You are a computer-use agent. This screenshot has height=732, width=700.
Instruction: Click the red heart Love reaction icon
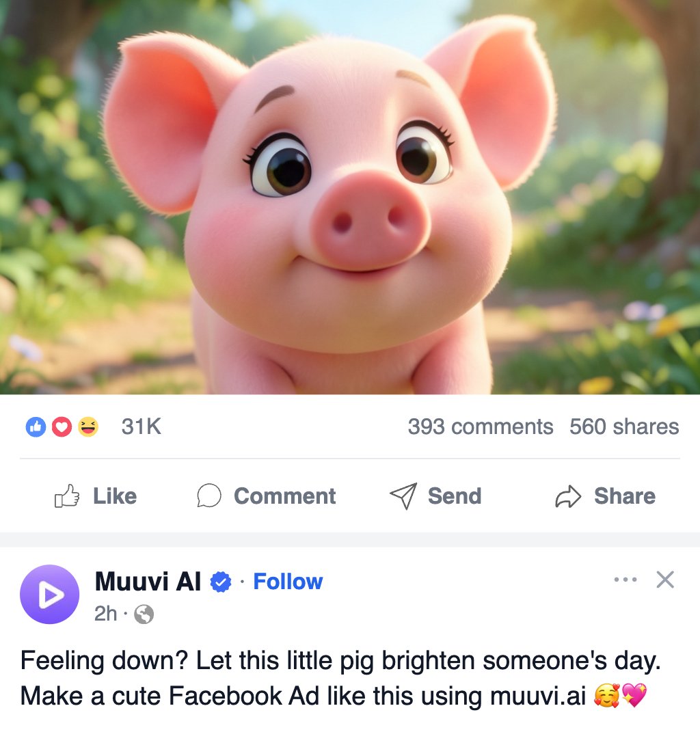coord(61,426)
